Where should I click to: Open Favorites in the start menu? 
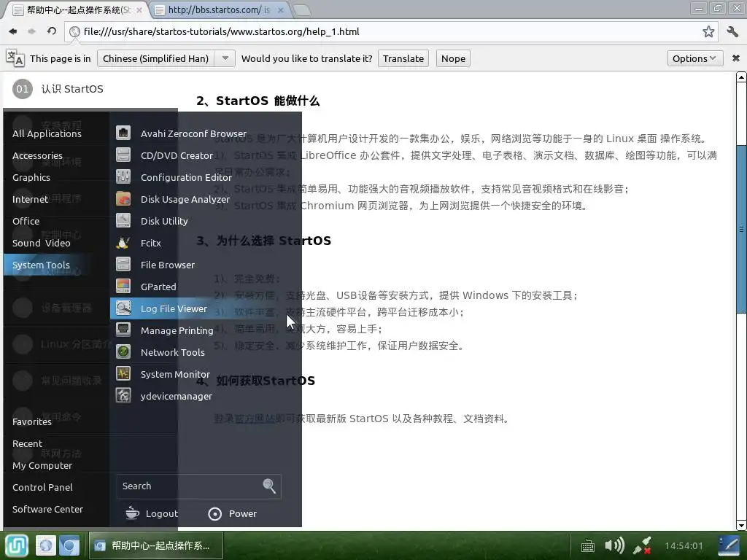coord(32,422)
